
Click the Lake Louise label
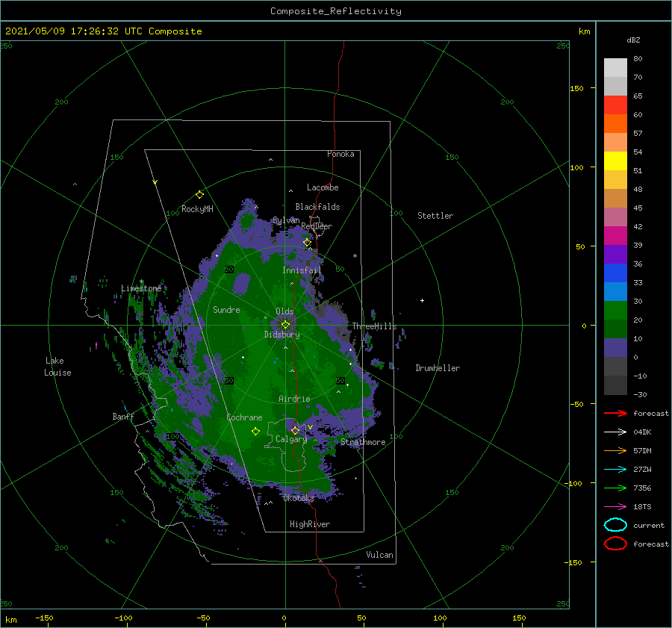57,367
